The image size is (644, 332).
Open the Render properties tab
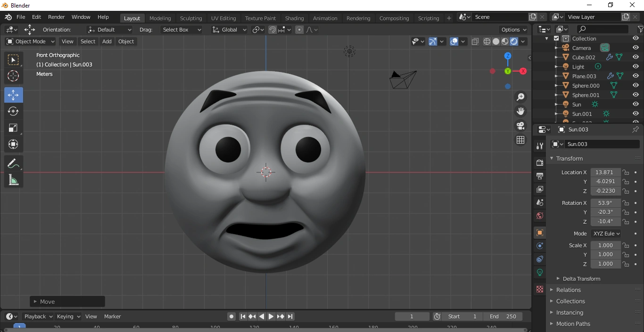click(539, 162)
